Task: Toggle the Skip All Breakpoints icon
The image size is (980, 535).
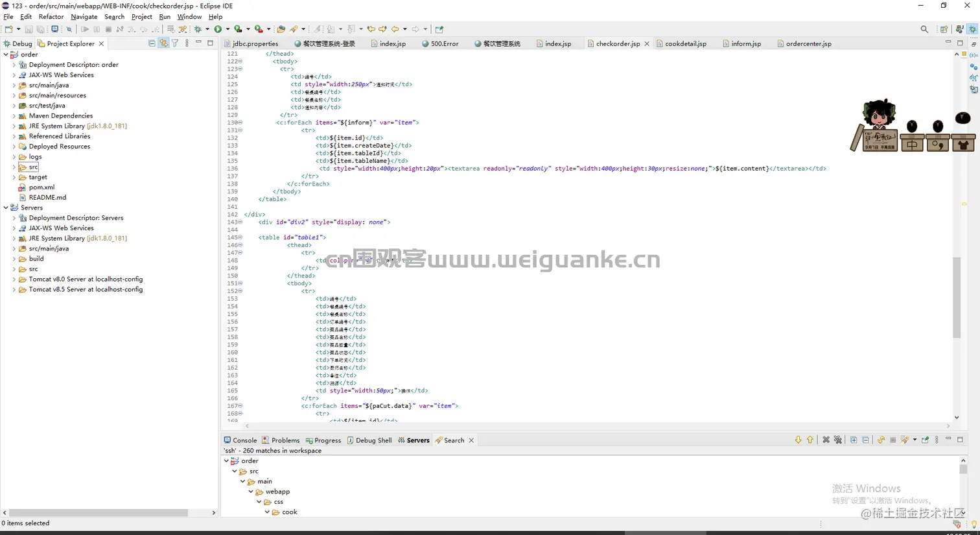Action: (x=69, y=29)
